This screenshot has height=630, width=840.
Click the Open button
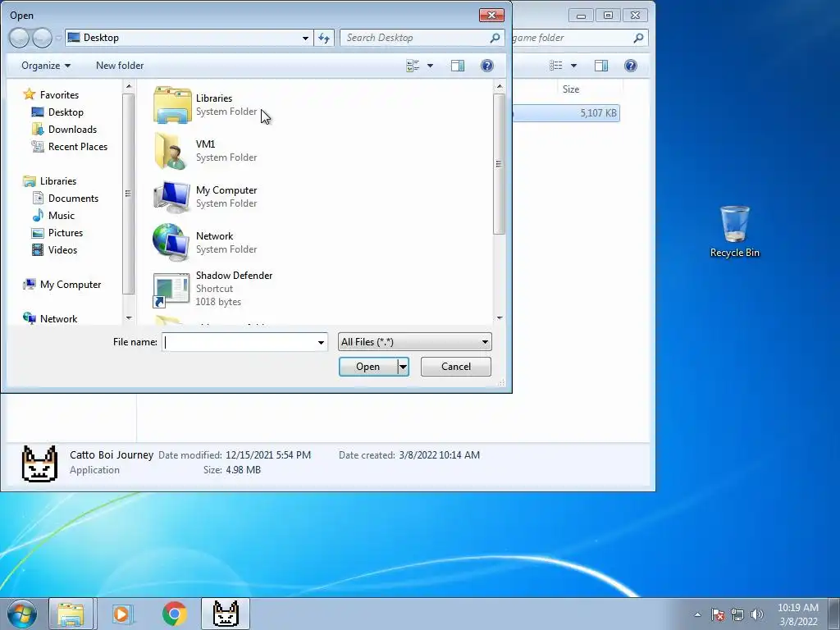[x=368, y=367]
